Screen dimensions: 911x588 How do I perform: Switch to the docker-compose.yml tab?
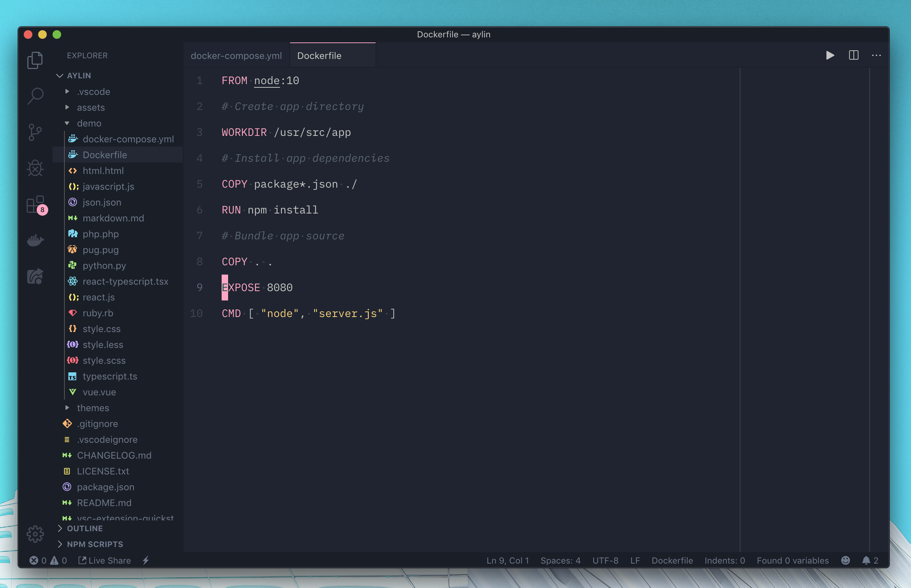click(x=236, y=55)
